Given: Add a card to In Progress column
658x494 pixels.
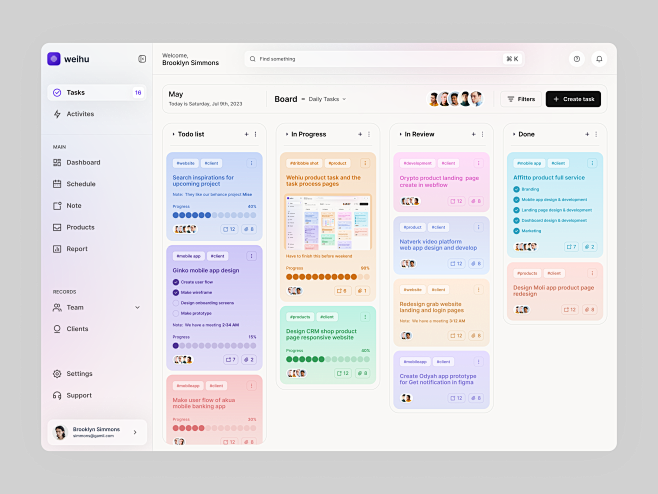Looking at the screenshot, I should pyautogui.click(x=360, y=134).
